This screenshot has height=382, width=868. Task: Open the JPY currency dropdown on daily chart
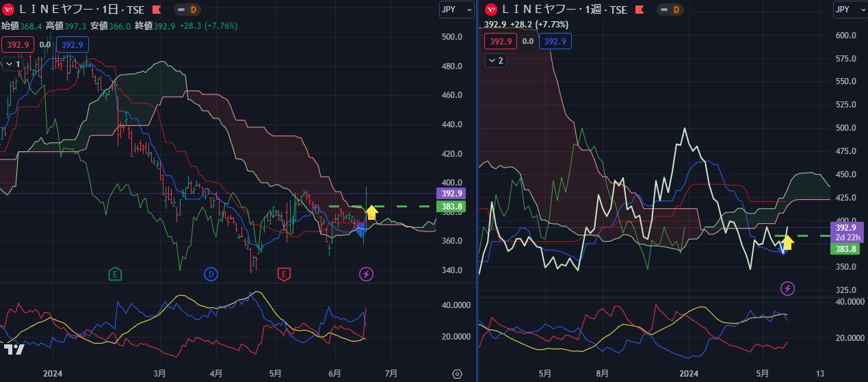[x=456, y=10]
